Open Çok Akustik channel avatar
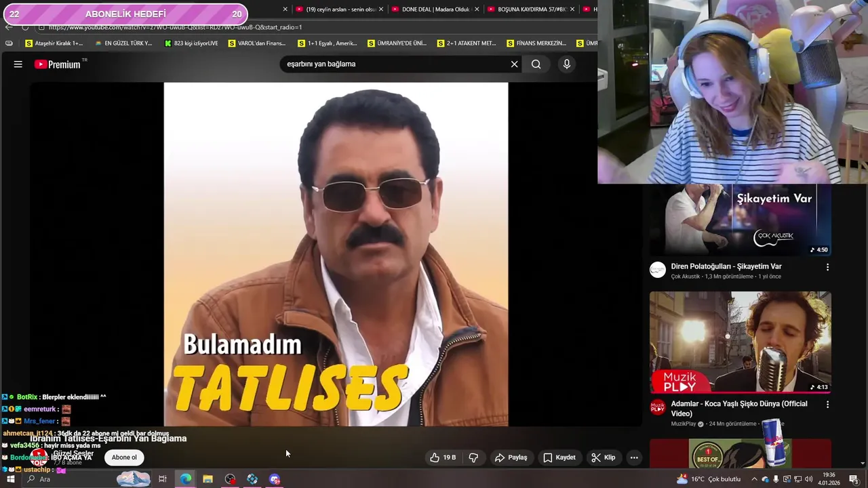868x488 pixels. tap(658, 270)
